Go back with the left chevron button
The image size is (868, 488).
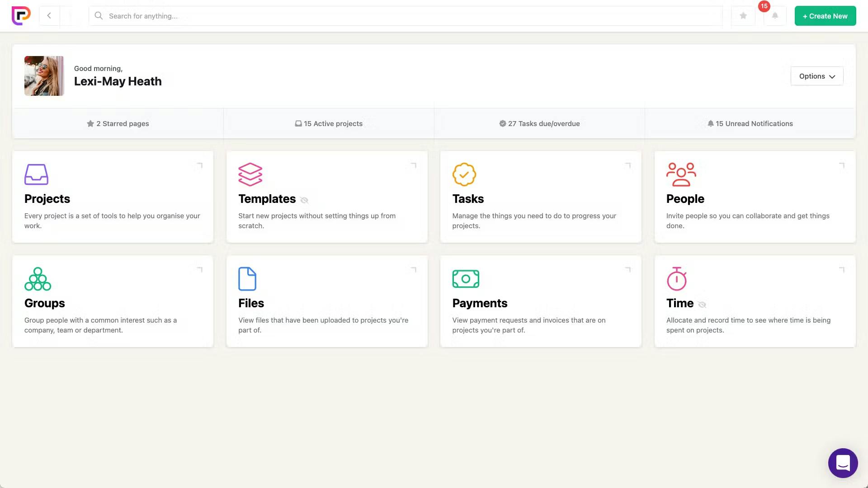49,16
